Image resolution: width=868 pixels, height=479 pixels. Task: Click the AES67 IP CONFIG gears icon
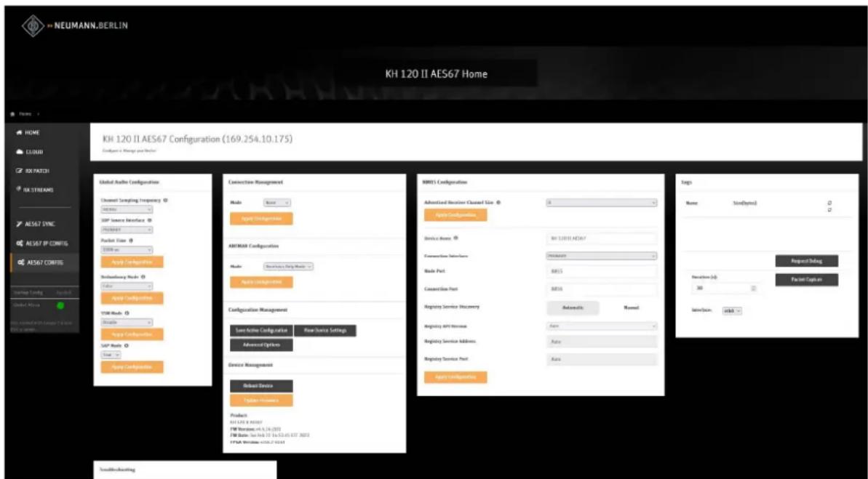click(x=20, y=243)
